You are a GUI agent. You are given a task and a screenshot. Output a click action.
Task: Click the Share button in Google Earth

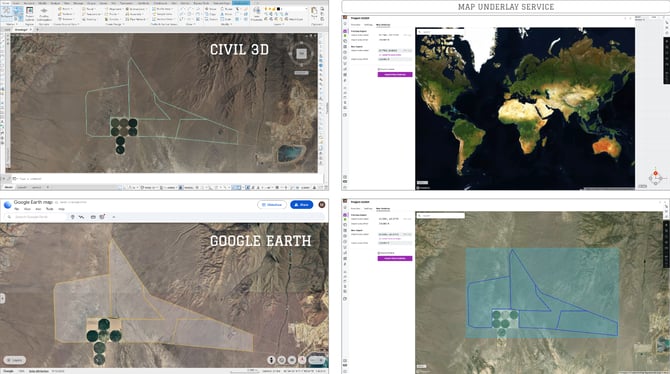point(301,205)
